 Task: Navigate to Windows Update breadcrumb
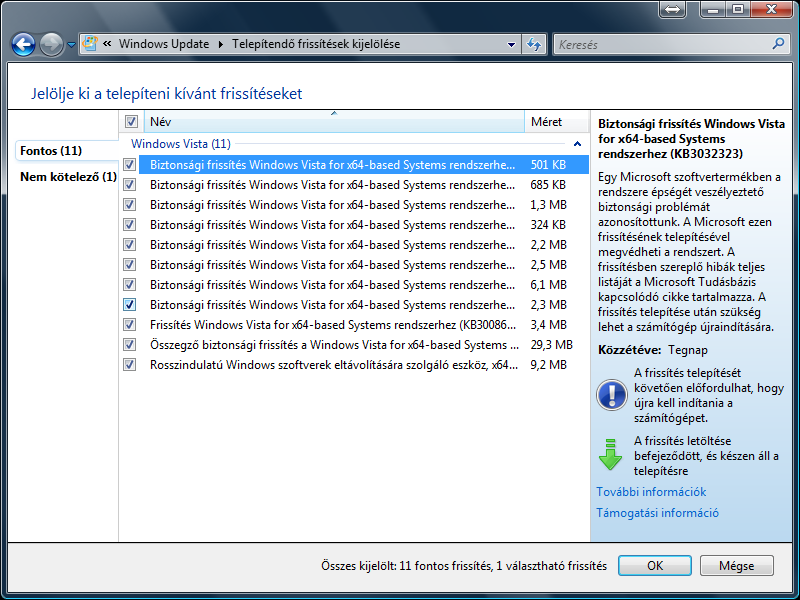164,44
